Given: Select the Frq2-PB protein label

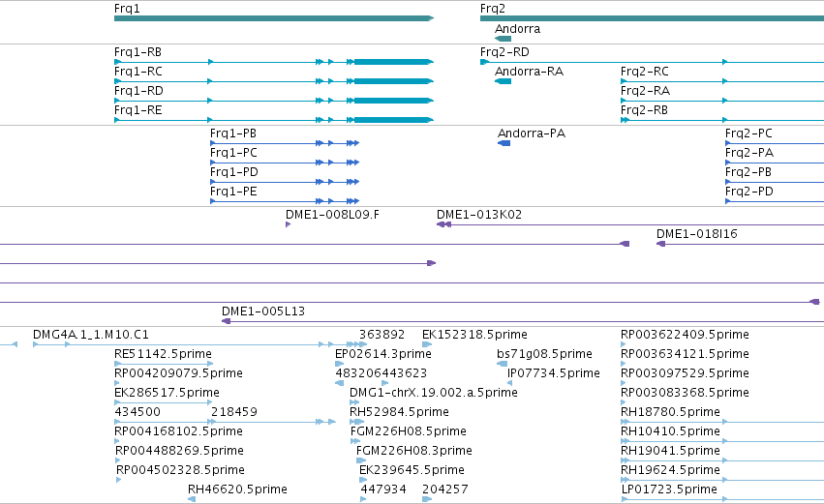Looking at the screenshot, I should point(748,172).
